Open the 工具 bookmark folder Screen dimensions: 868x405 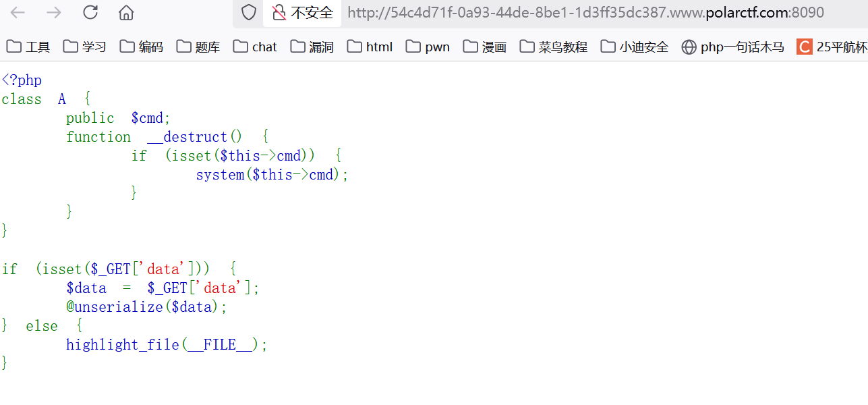pos(28,47)
